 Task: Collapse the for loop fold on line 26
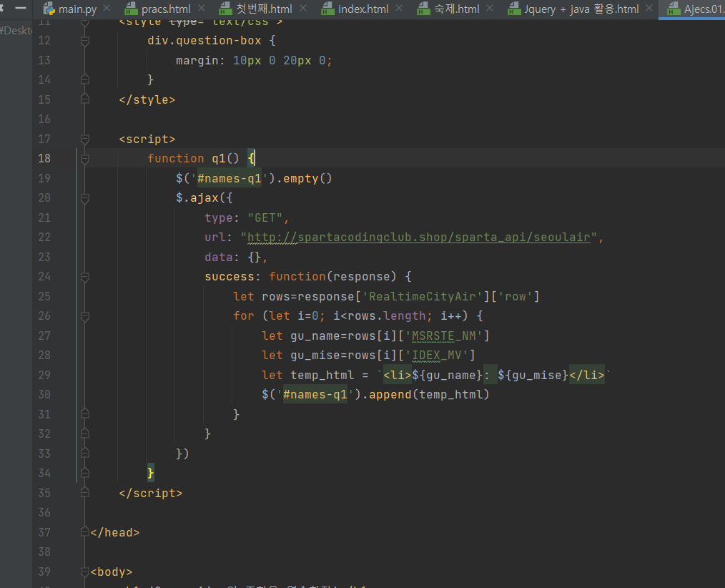tap(85, 316)
